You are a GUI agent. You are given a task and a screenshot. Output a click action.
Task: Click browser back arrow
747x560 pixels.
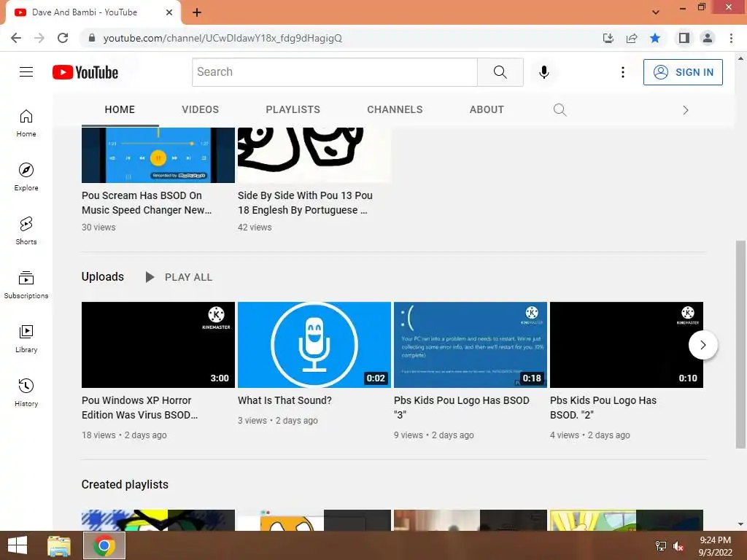(x=16, y=38)
